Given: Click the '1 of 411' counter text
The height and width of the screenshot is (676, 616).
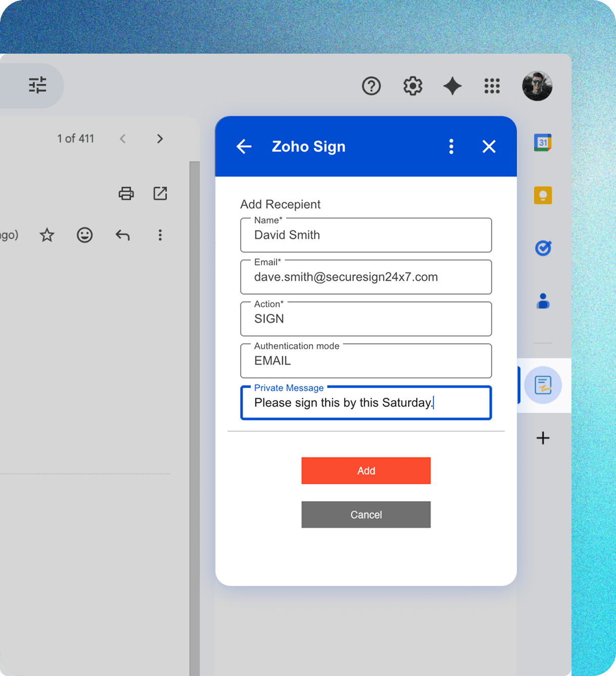Looking at the screenshot, I should tap(75, 139).
